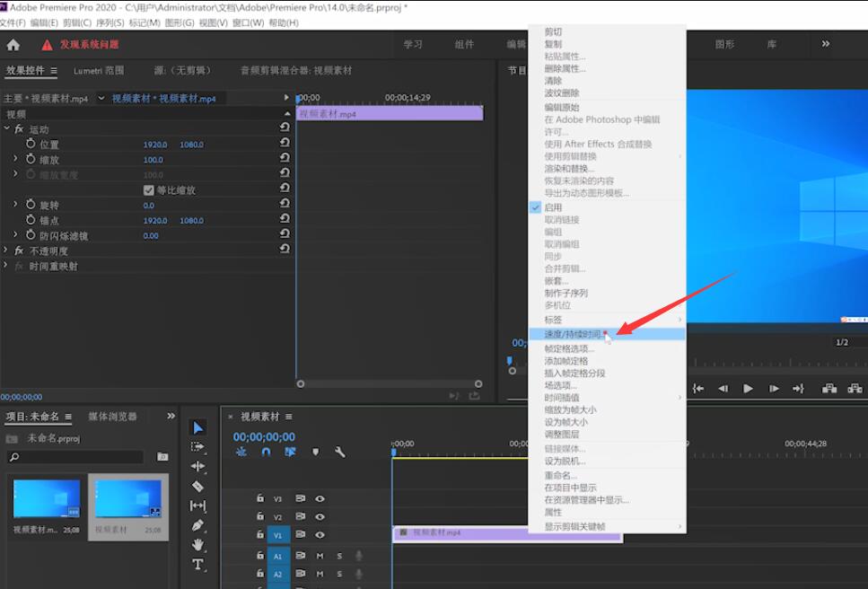Image resolution: width=868 pixels, height=589 pixels.
Task: Select the Type tool
Action: 197,564
